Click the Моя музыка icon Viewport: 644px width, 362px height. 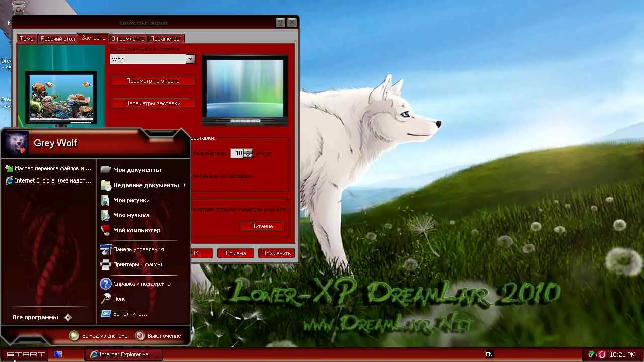pyautogui.click(x=105, y=215)
